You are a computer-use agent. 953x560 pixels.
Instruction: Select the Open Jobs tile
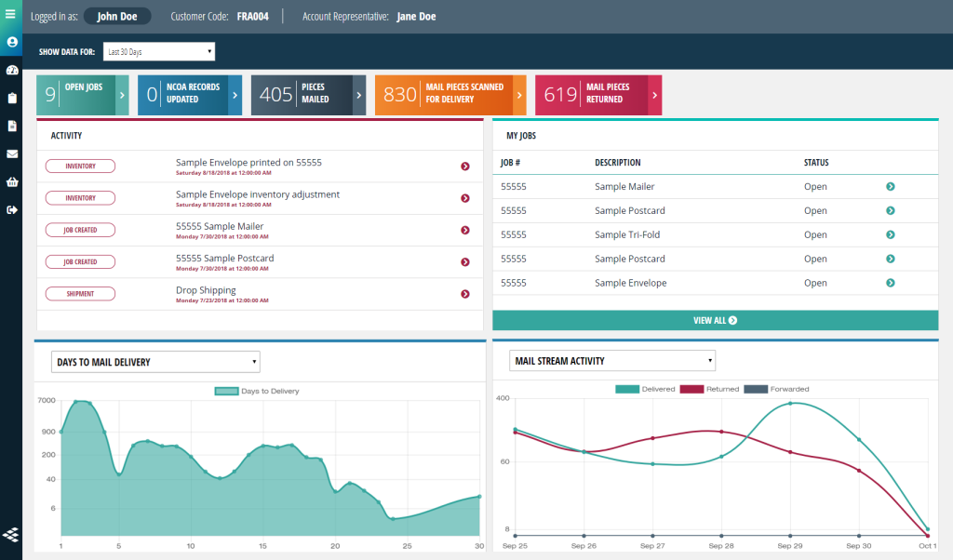click(x=82, y=95)
